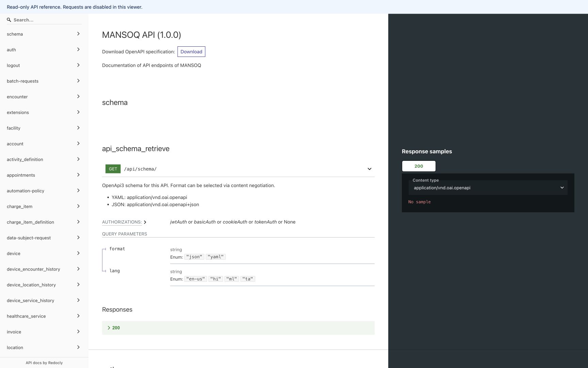Screen dimensions: 588x368
Task: Expand the location chevron arrow
Action: coord(78,347)
